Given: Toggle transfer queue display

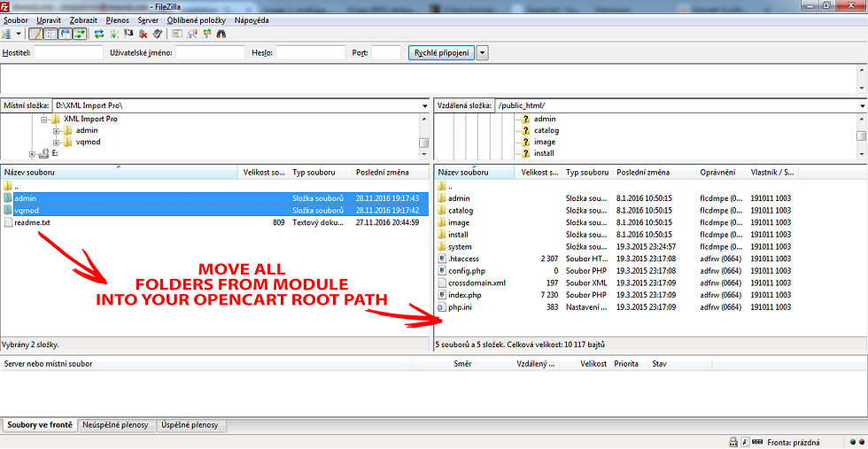Looking at the screenshot, I should pos(80,34).
